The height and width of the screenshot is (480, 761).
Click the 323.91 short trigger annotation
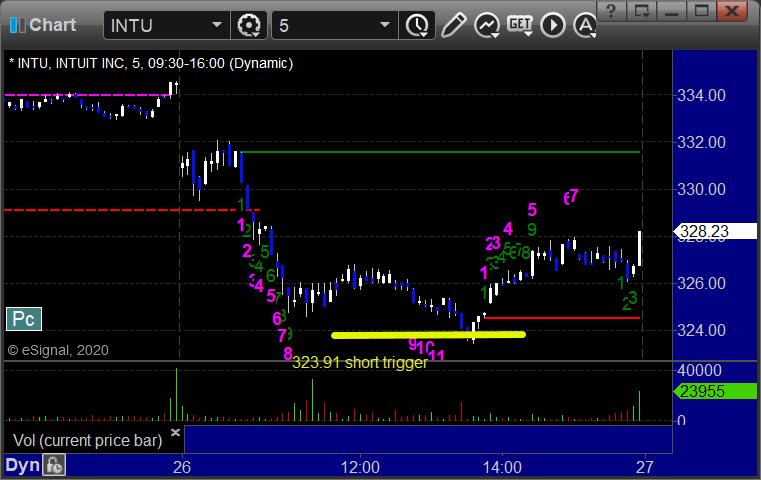360,363
